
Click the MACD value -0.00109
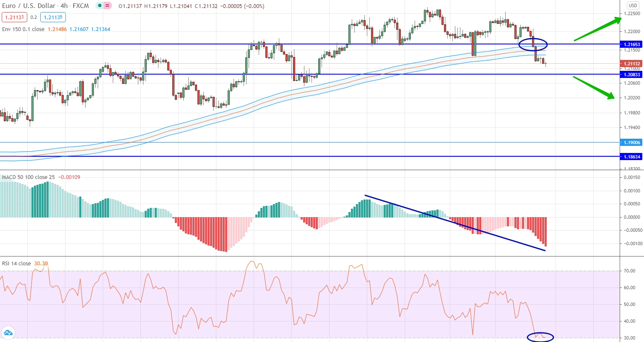(x=69, y=177)
